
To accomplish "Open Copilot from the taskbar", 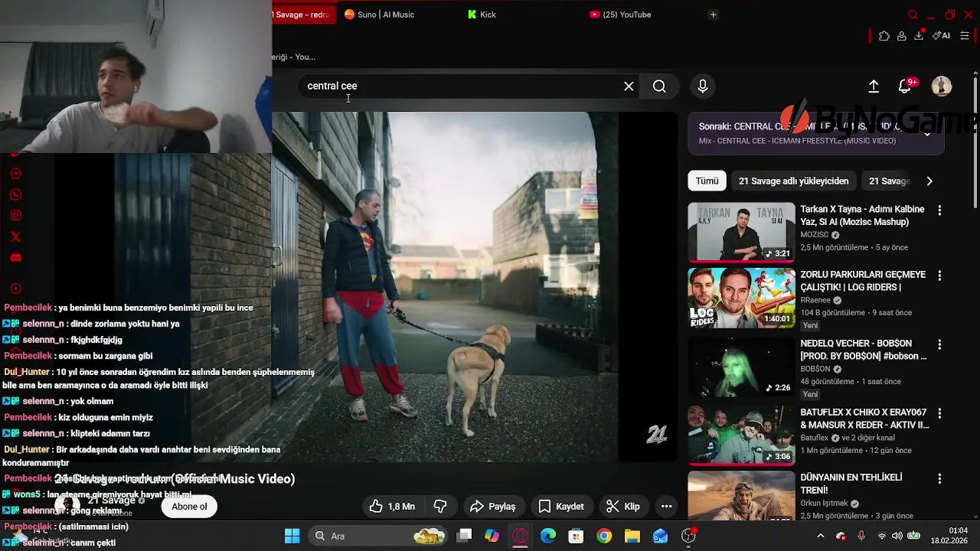I will click(x=492, y=536).
